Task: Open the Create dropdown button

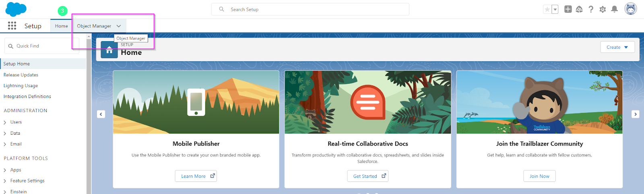Action: pyautogui.click(x=617, y=47)
